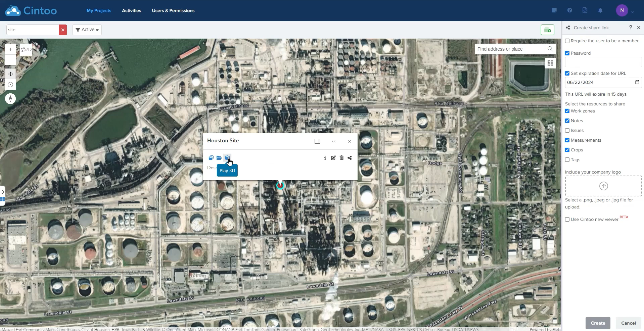The image size is (644, 331).
Task: Edit Houston Site using the pencil icon
Action: pos(333,158)
